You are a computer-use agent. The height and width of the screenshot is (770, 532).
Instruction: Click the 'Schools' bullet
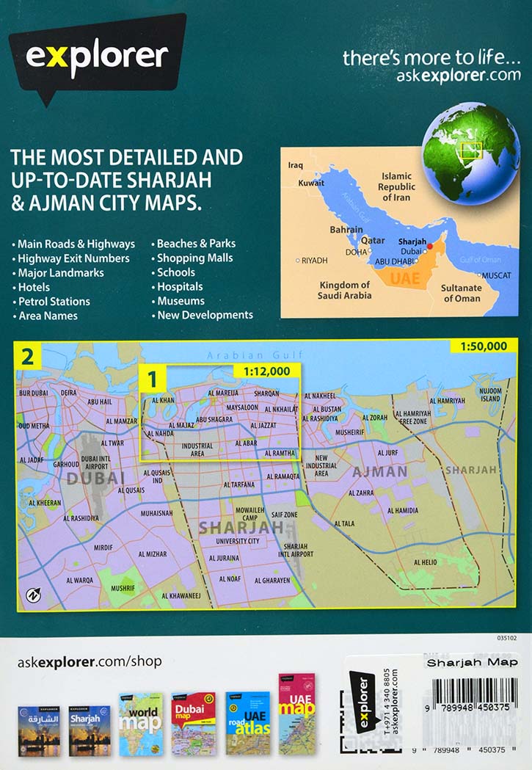point(175,272)
